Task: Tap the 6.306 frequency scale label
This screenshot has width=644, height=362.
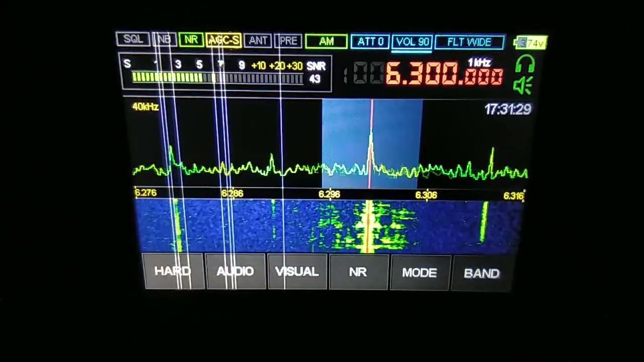Action: [x=426, y=195]
